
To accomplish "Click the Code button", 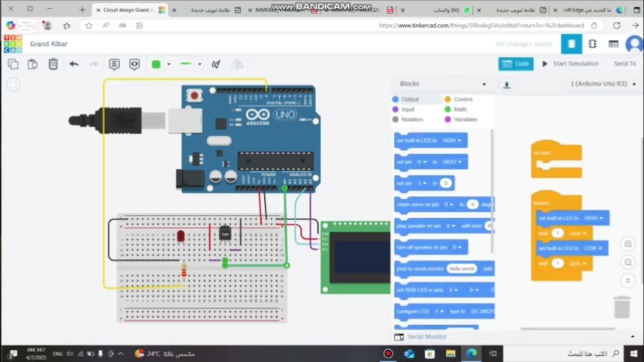I will click(516, 64).
